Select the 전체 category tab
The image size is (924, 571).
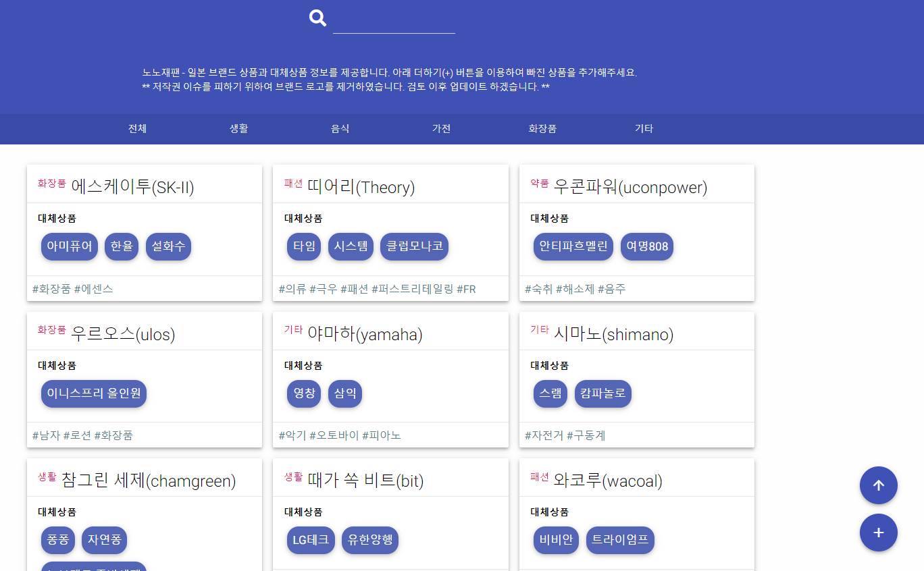[x=137, y=129]
